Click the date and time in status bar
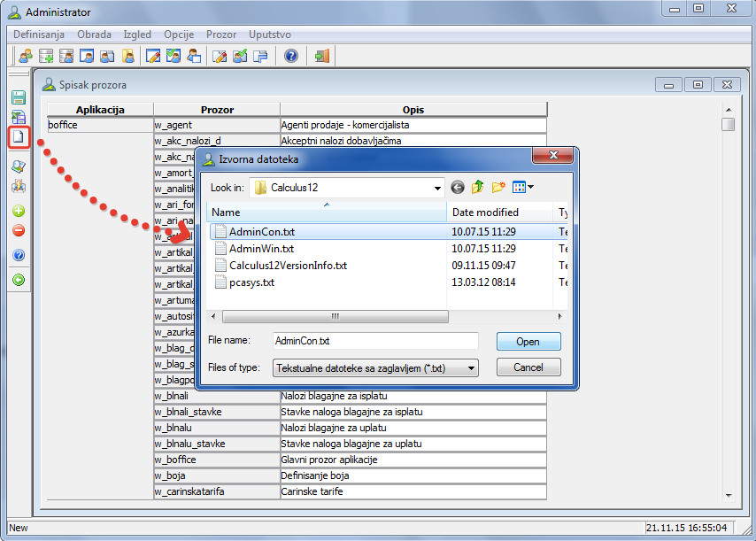 [686, 528]
